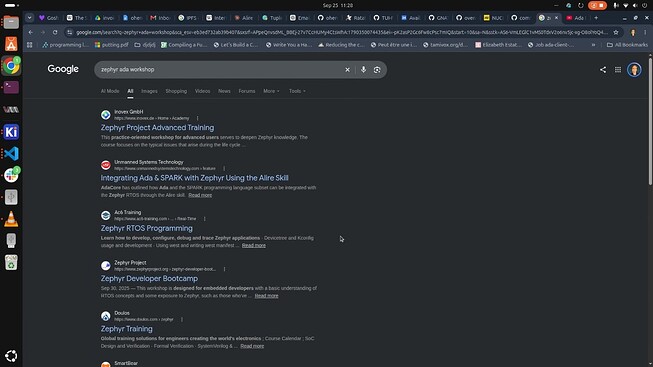Switch to the Inbox Gmail browser tab
Screen dimensions: 653x367
pyautogui.click(x=160, y=18)
